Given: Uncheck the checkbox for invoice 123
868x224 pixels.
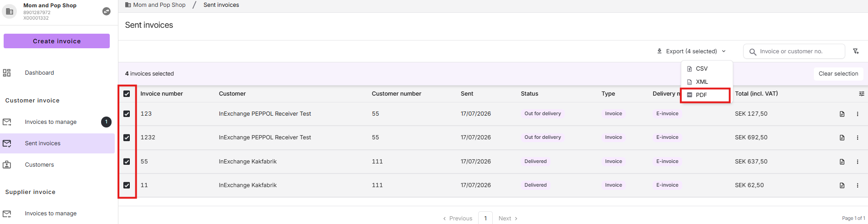Looking at the screenshot, I should (x=127, y=114).
